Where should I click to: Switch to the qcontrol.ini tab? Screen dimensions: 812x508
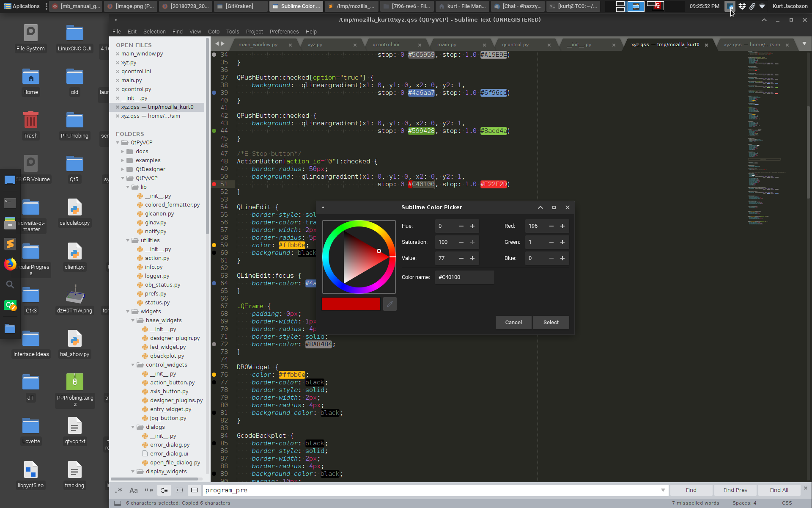tap(386, 45)
